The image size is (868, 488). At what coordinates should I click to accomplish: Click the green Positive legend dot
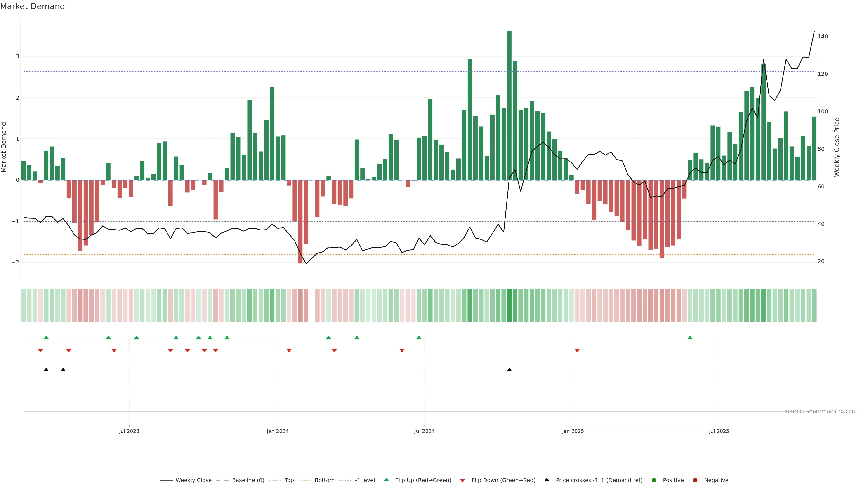[654, 480]
